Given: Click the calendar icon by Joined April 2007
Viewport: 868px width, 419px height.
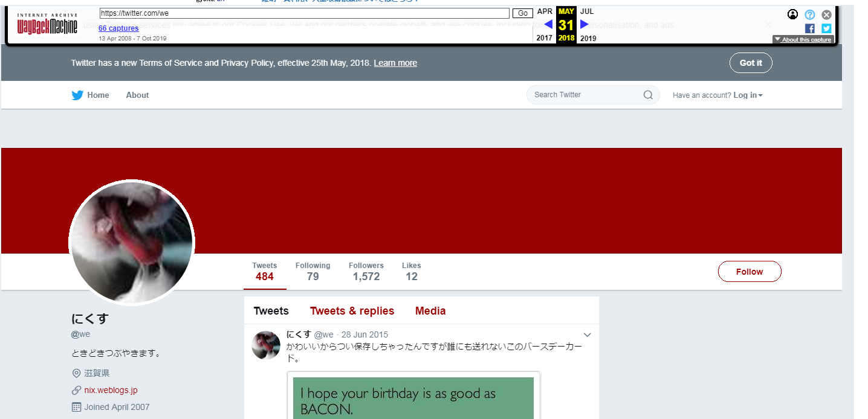Looking at the screenshot, I should point(76,407).
